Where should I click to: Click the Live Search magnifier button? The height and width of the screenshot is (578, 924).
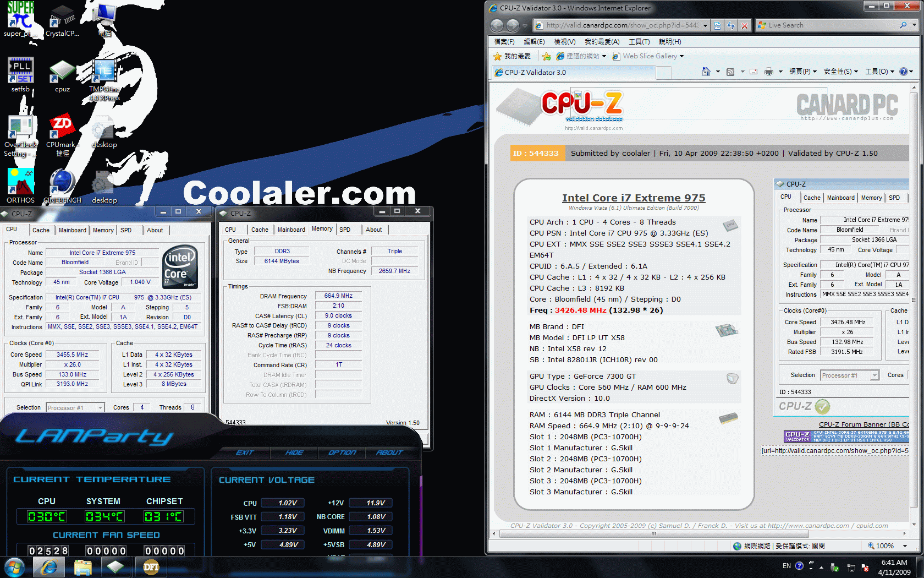[x=903, y=25]
